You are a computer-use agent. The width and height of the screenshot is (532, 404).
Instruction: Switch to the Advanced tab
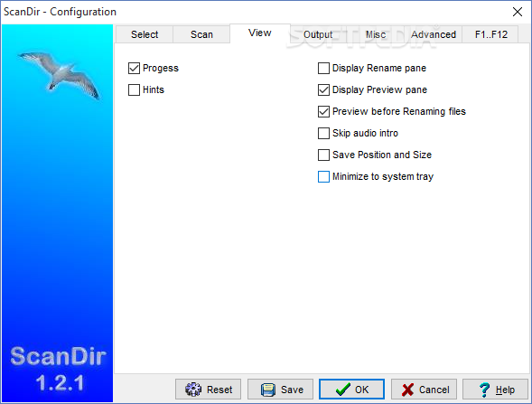pyautogui.click(x=434, y=34)
